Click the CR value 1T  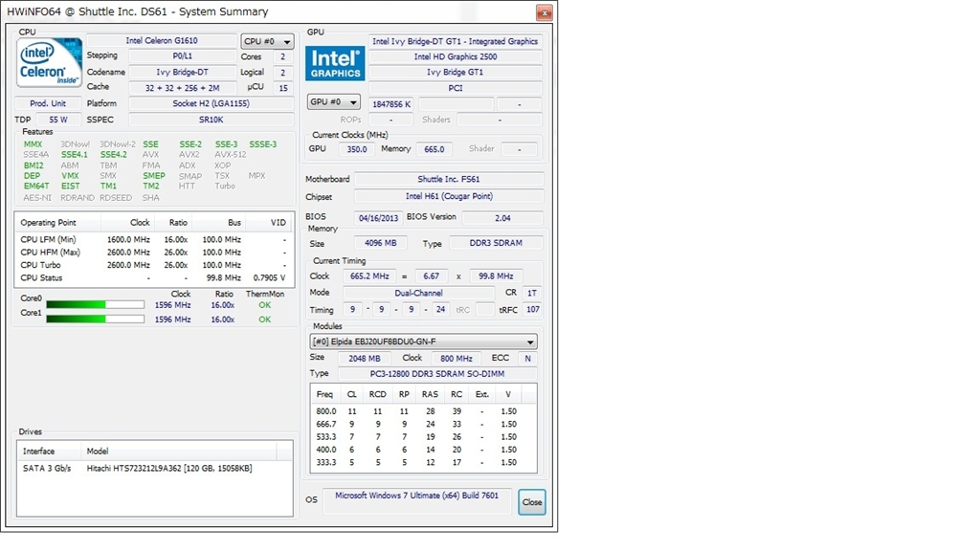pyautogui.click(x=532, y=293)
